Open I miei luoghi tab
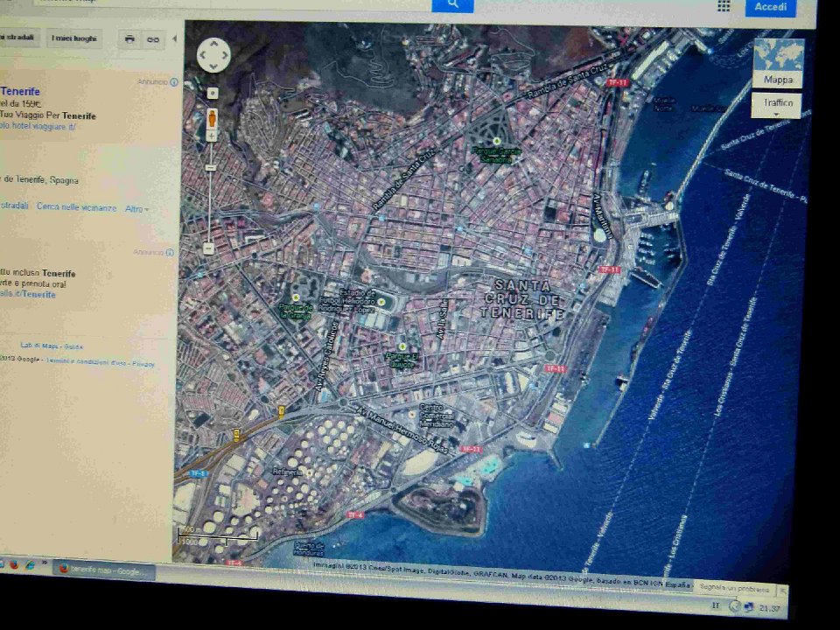840x630 pixels. point(73,38)
